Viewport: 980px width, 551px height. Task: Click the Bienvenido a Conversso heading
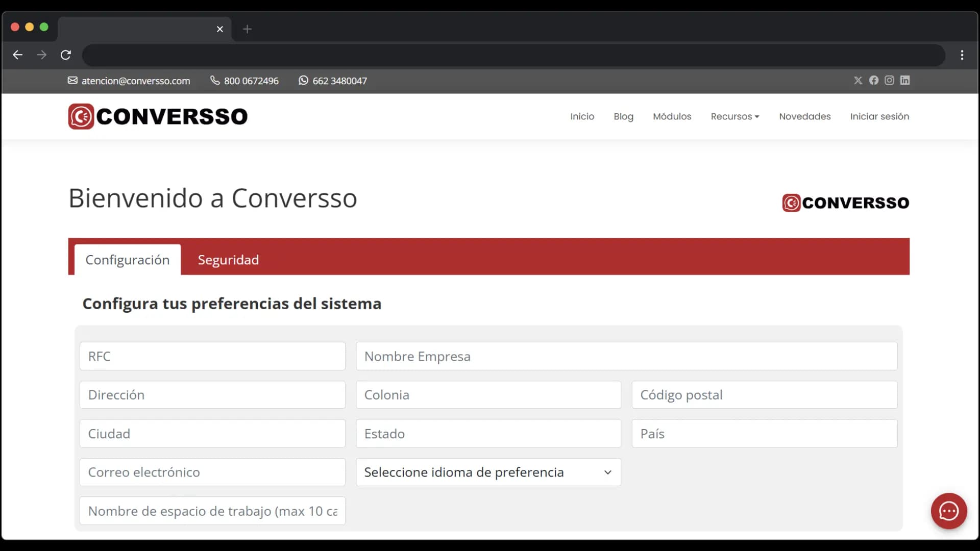click(213, 198)
